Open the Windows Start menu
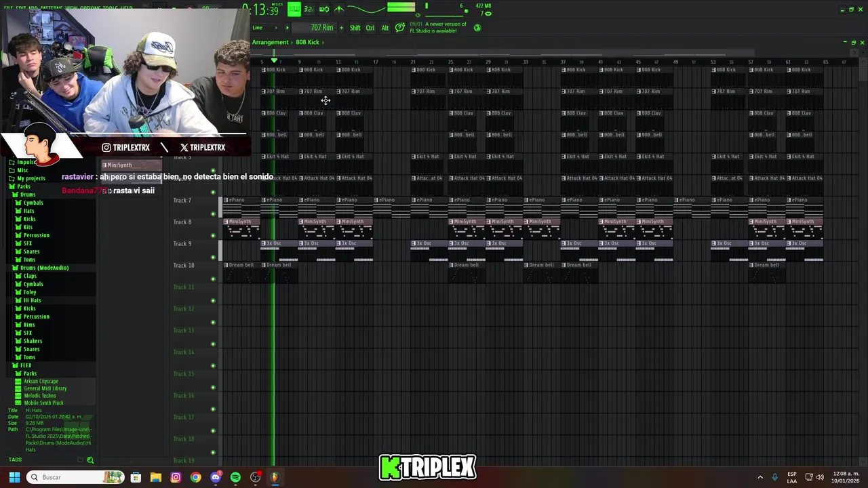The width and height of the screenshot is (868, 488). 14,477
